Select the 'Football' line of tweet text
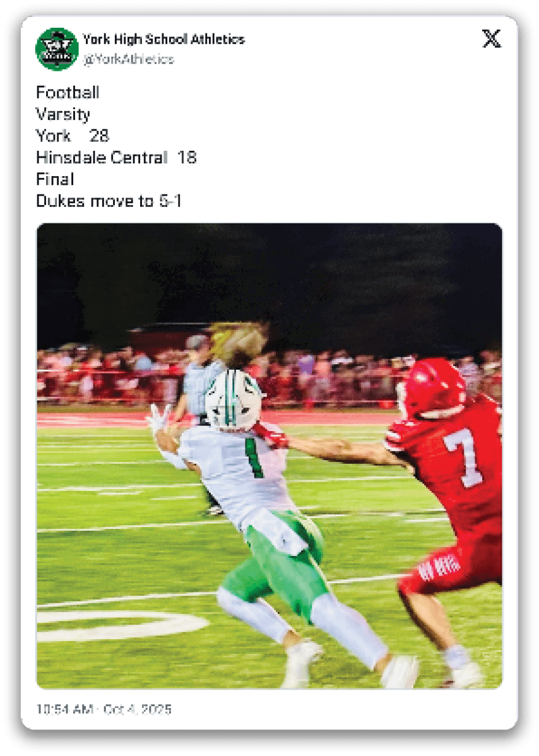Screen dimensions: 539x756 coord(68,92)
